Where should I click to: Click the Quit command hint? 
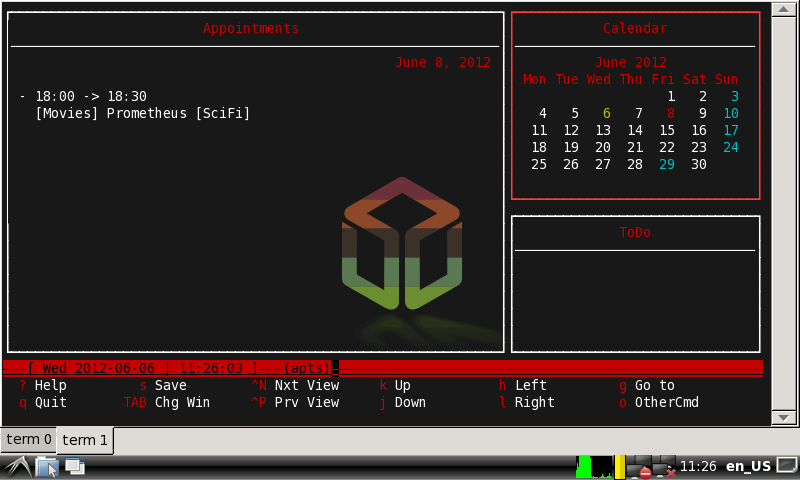(x=51, y=402)
